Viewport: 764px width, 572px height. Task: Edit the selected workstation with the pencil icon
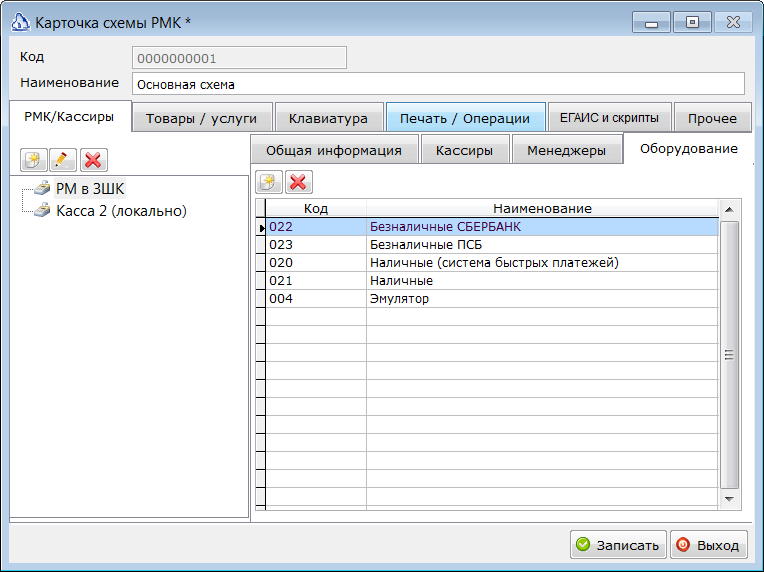click(63, 160)
